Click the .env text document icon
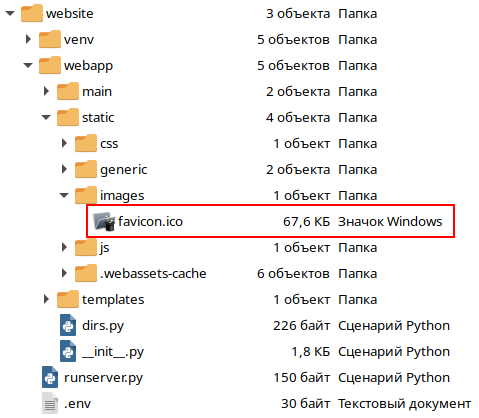 point(50,403)
